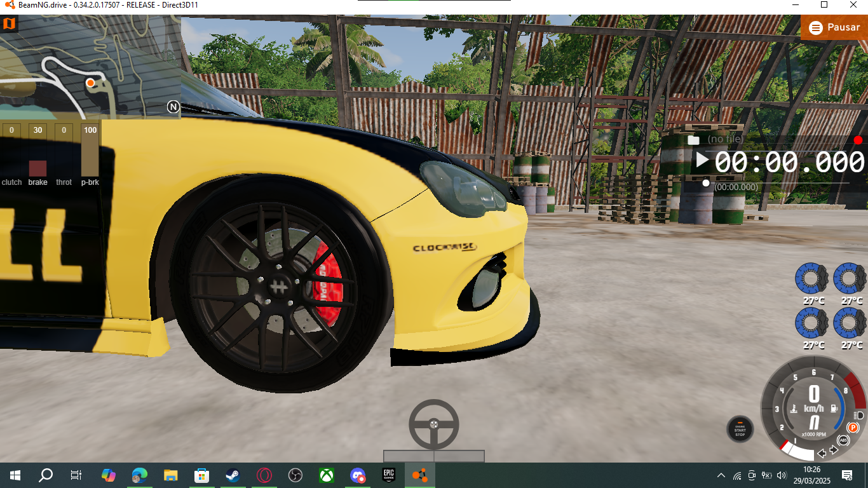This screenshot has height=488, width=868.
Task: Open Epic Games Launcher from taskbar
Action: (389, 475)
